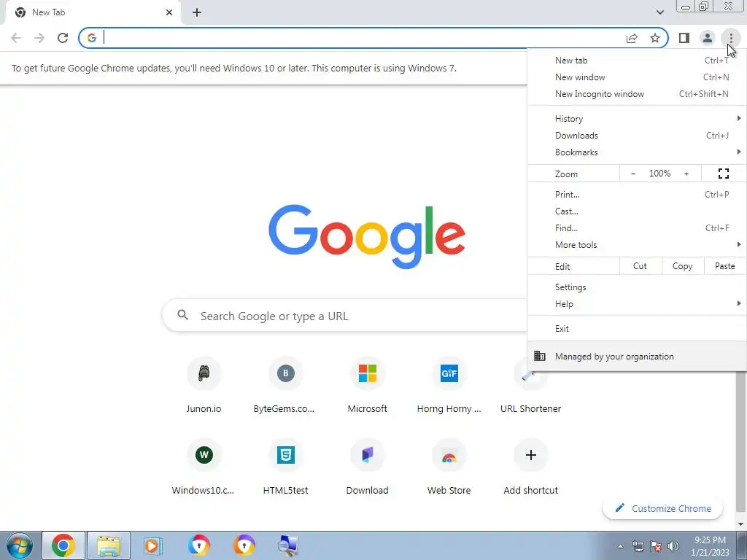Click the Search Google or type a URL box
The height and width of the screenshot is (560, 747).
click(344, 315)
